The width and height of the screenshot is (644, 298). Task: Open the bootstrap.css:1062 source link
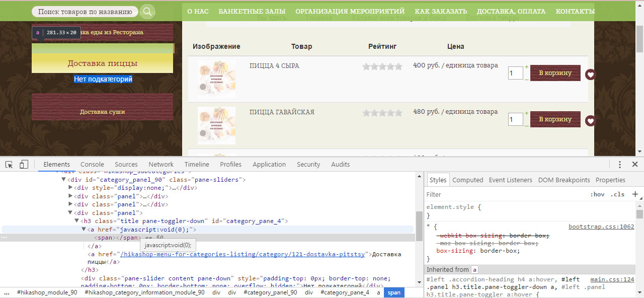[601, 227]
